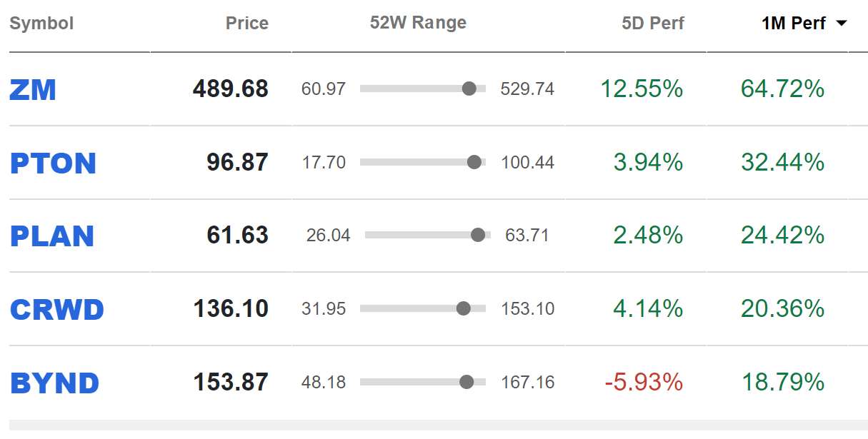
Task: Sort by the 52W Range header
Action: pos(418,23)
